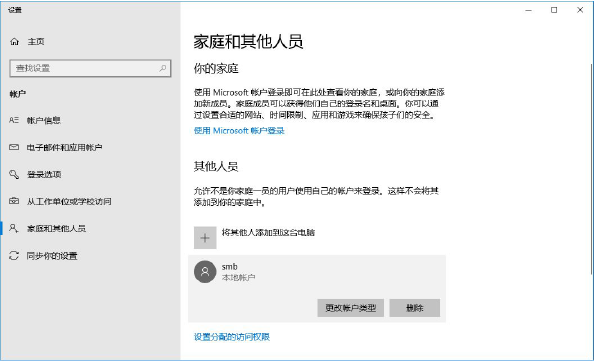Image resolution: width=594 pixels, height=361 pixels.
Task: Open 帐户信息 in the sidebar
Action: 44,120
